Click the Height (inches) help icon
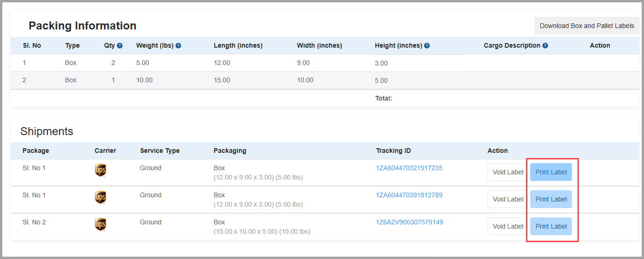This screenshot has height=259, width=644. [427, 46]
